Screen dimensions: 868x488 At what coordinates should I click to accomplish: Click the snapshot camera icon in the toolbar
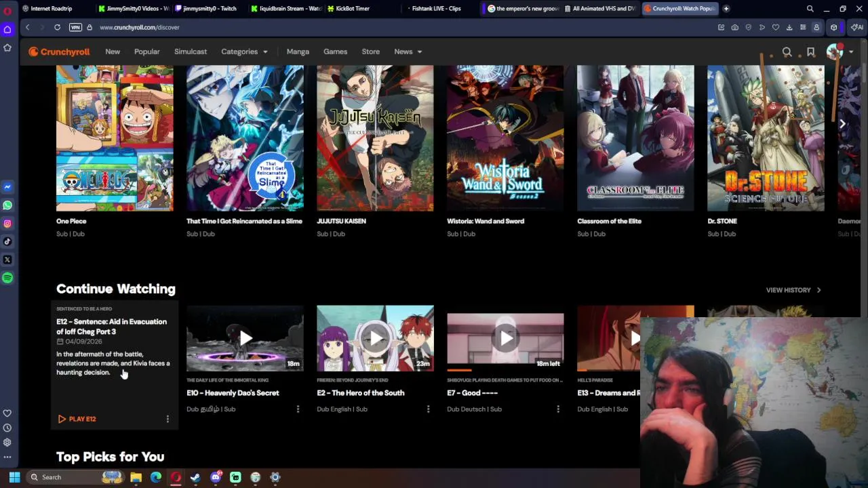tap(735, 27)
